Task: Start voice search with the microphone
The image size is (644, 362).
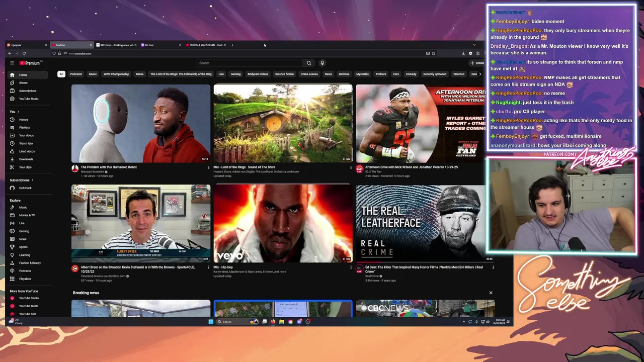Action: pos(322,63)
